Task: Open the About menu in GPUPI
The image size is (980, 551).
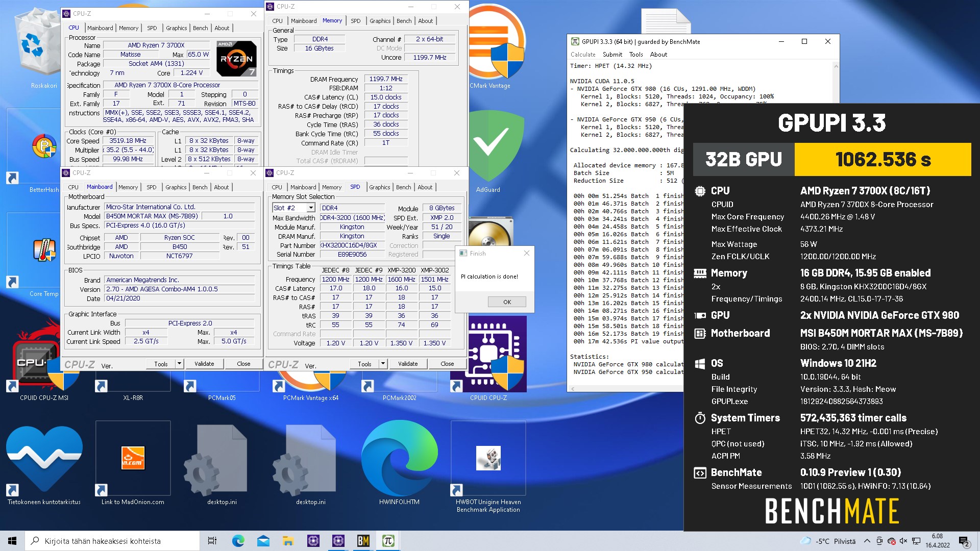Action: (658, 55)
